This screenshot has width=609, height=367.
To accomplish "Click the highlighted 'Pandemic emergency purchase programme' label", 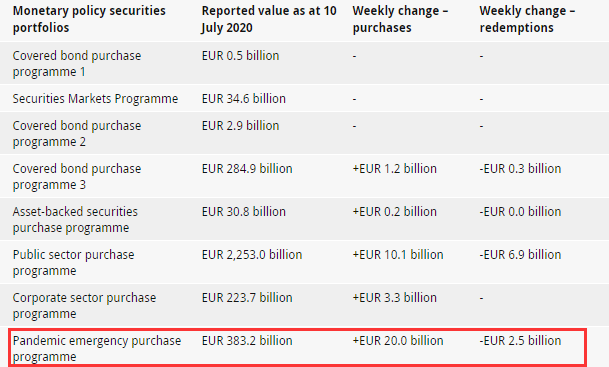I will point(97,349).
